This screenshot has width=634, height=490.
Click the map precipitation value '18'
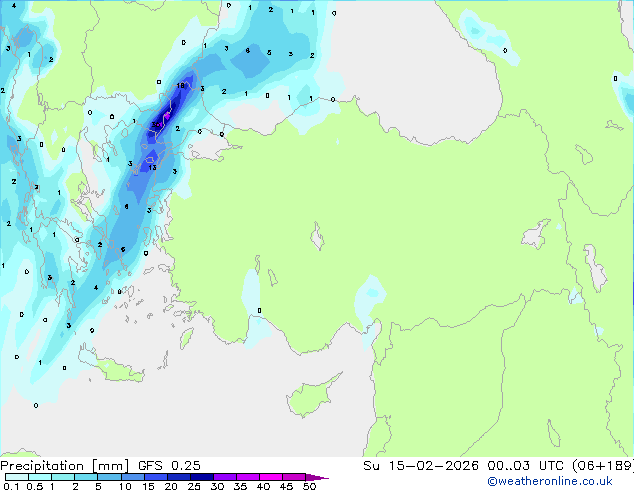(181, 85)
